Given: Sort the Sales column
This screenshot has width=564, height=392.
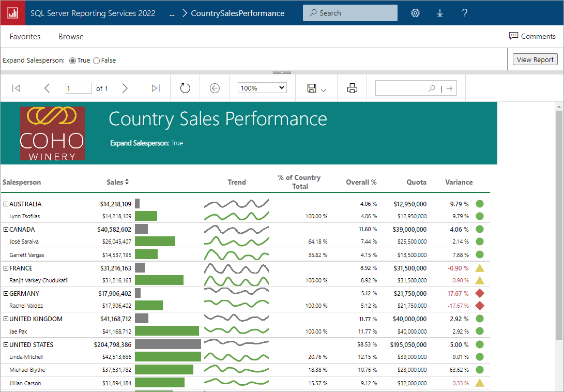Looking at the screenshot, I should point(126,182).
